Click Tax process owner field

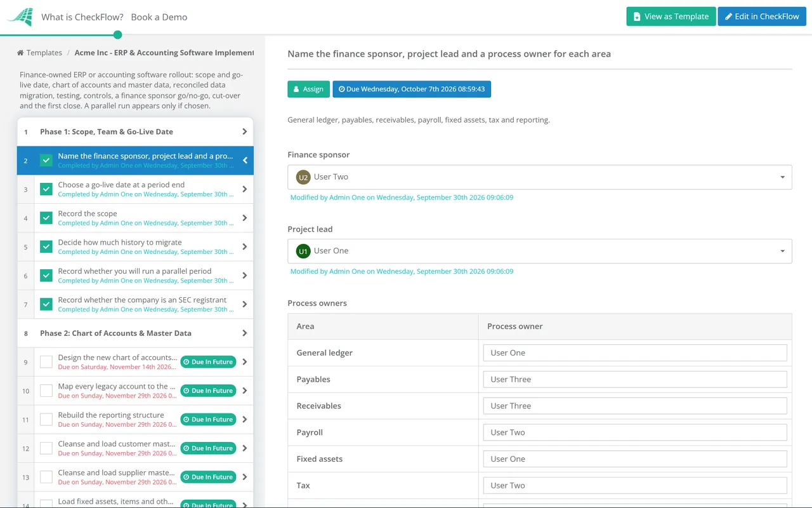tap(635, 486)
